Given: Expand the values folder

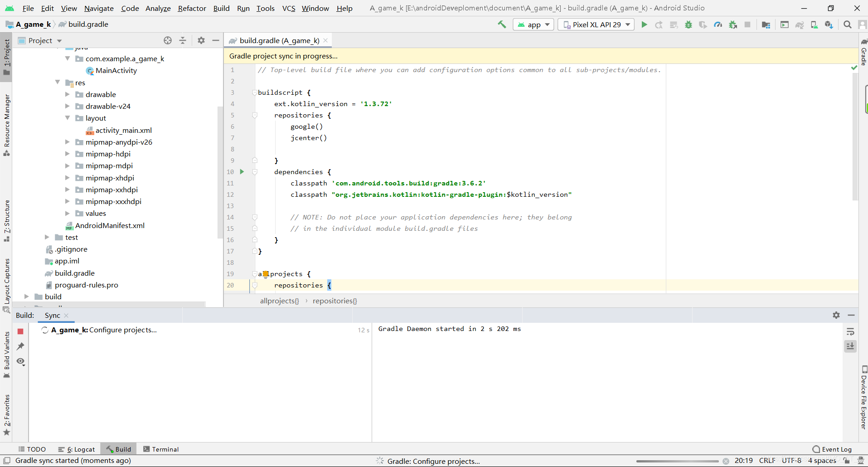Looking at the screenshot, I should 68,213.
